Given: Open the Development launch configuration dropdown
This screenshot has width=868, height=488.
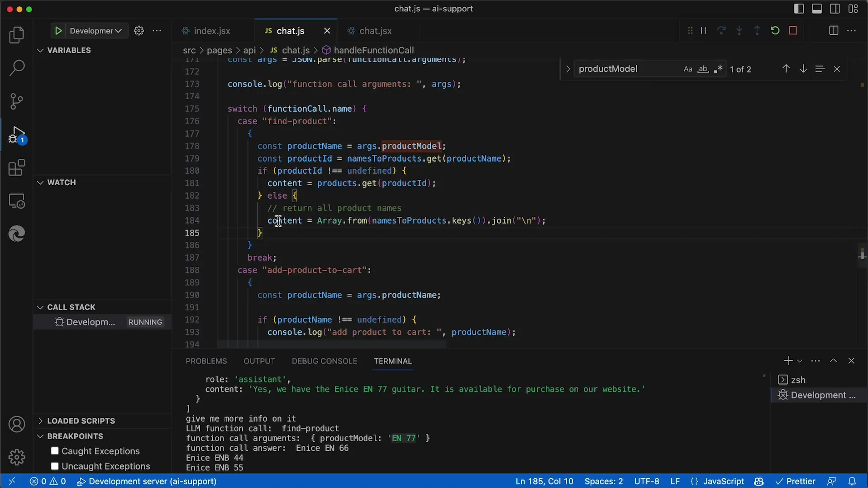Looking at the screenshot, I should 95,31.
